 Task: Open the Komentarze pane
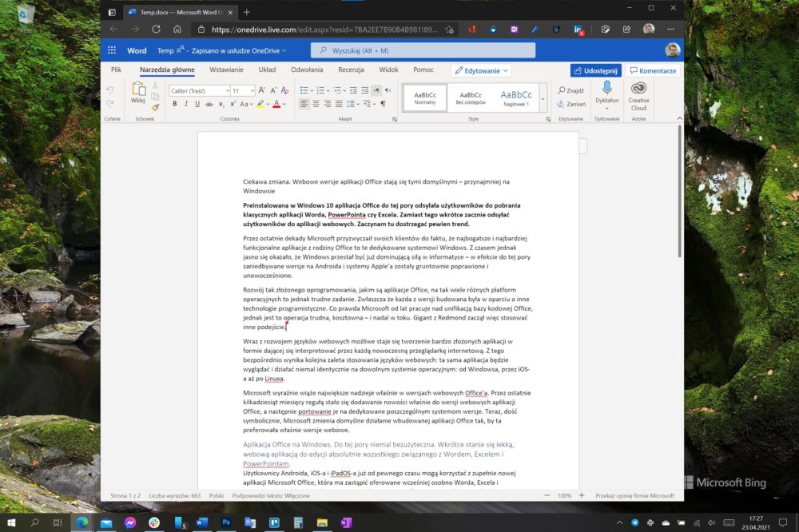coord(654,71)
